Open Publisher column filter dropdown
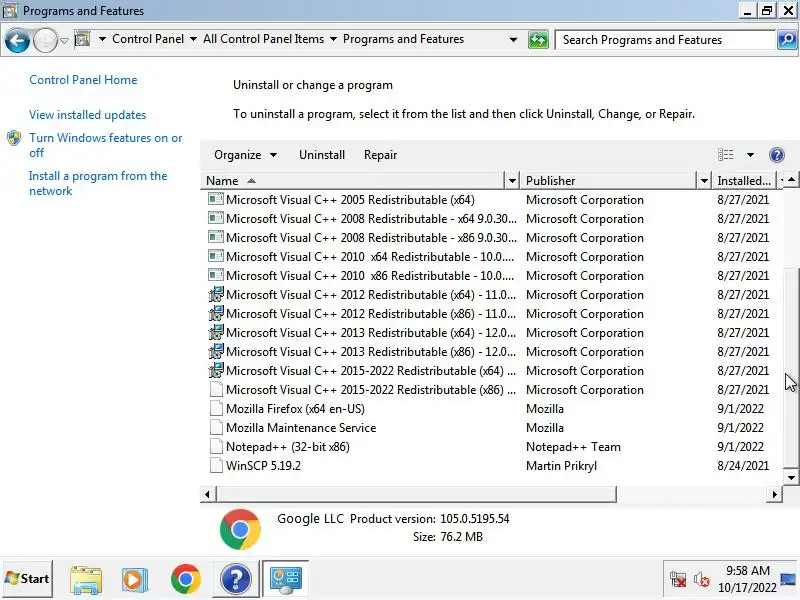Screen dimensions: 800x600 (x=704, y=181)
